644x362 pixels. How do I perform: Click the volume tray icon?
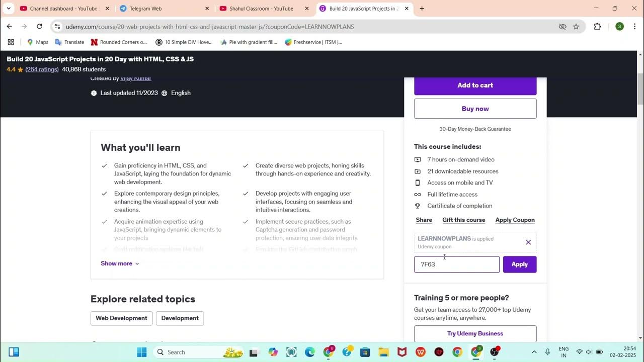pos(589,352)
